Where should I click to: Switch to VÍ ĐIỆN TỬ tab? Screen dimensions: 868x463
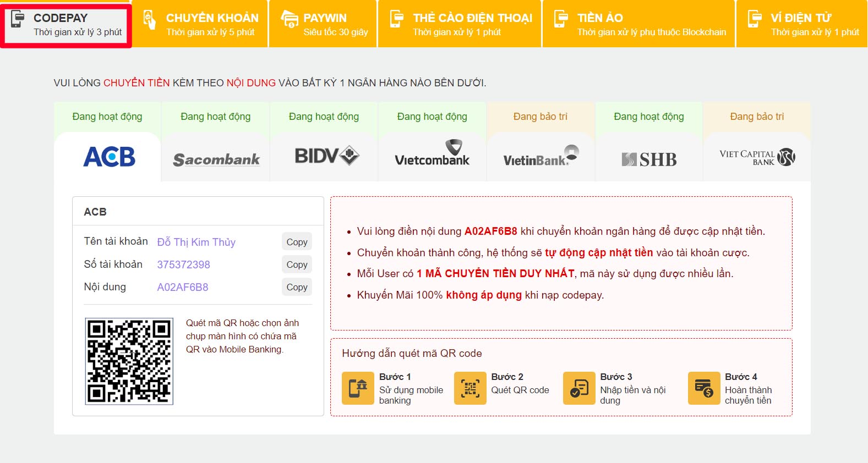[802, 24]
